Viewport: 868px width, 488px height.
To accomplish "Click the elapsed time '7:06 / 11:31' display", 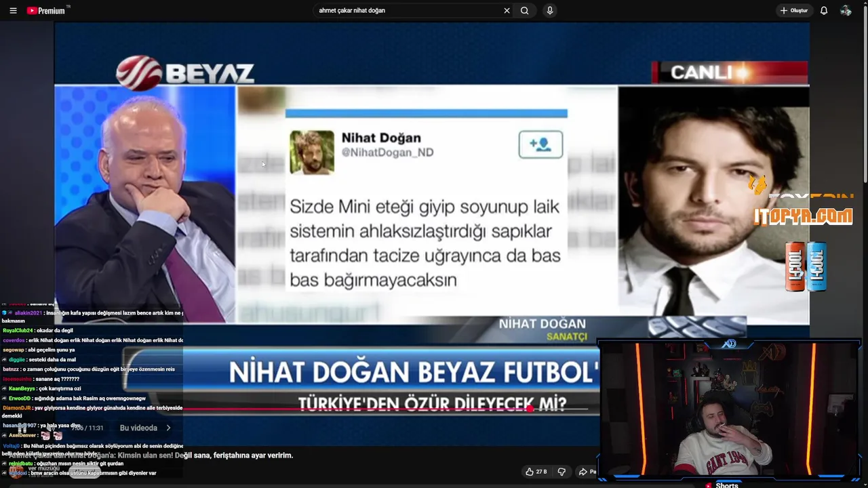I will pyautogui.click(x=87, y=428).
